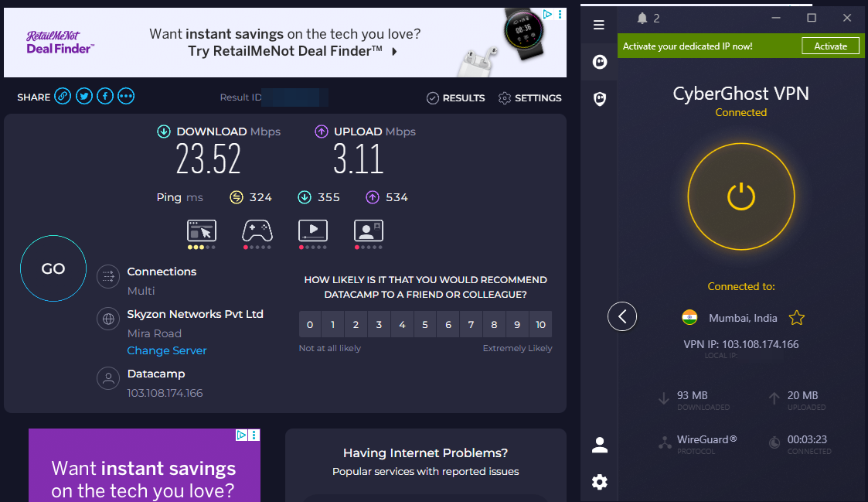The width and height of the screenshot is (868, 502).
Task: Rate recommendation 1
Action: click(x=332, y=325)
